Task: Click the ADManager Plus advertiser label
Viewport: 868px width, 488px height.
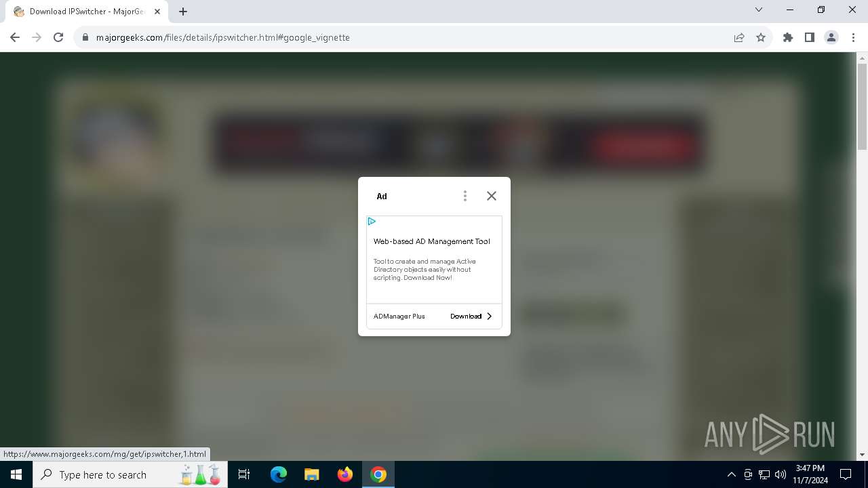Action: (x=399, y=317)
